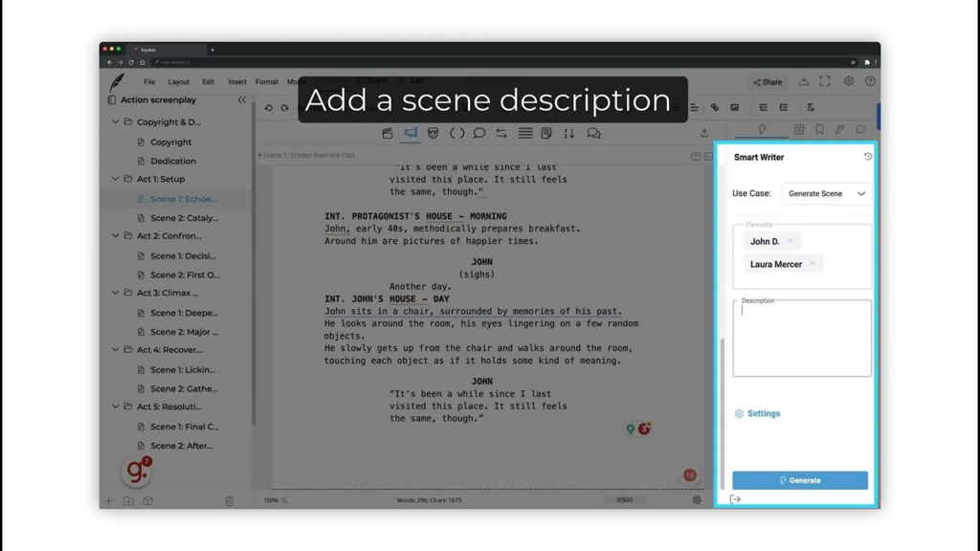Click the insert link icon
Viewport: 980px width, 551px height.
coord(714,107)
